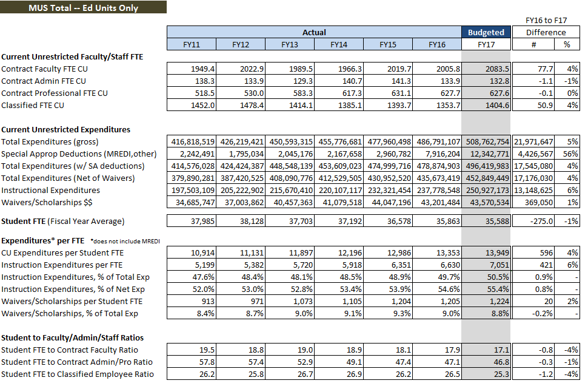Select Student FTE to Contract Admin/Pro Ratio label

click(77, 362)
